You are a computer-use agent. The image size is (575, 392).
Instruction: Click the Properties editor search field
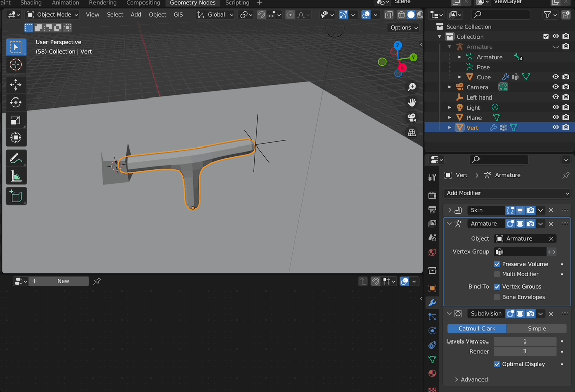(x=499, y=160)
